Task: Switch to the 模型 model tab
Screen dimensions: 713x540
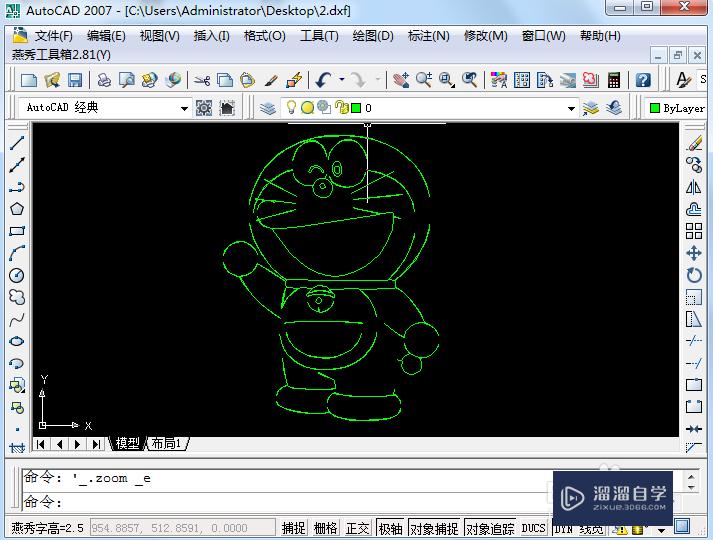Action: [x=127, y=444]
